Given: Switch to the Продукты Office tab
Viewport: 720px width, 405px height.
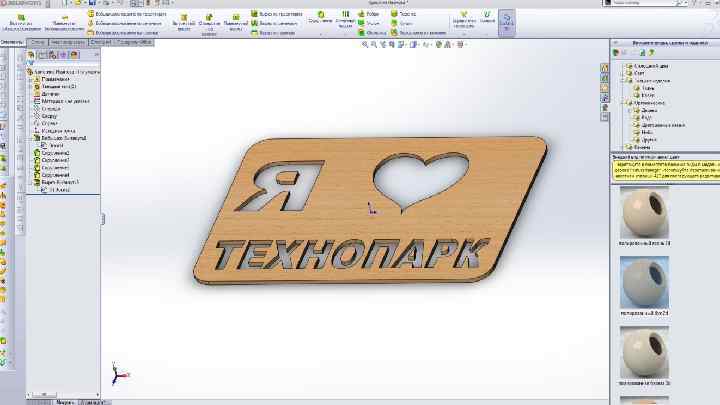Looking at the screenshot, I should [x=134, y=42].
